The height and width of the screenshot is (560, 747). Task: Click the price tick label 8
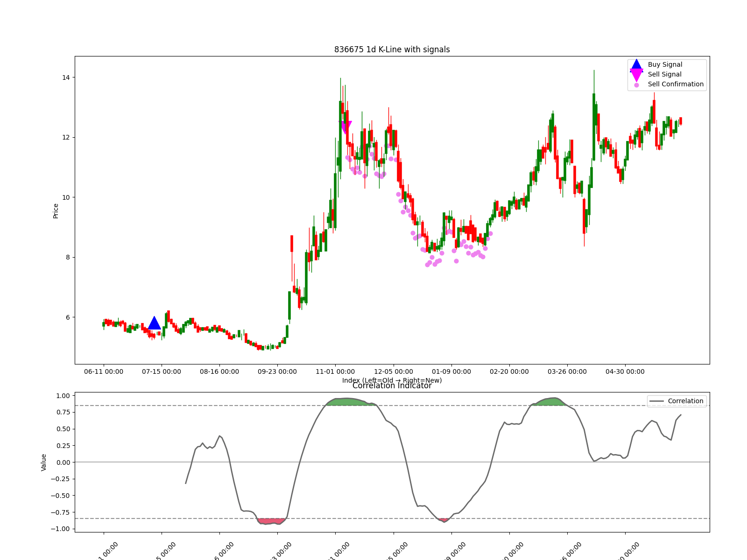click(68, 257)
